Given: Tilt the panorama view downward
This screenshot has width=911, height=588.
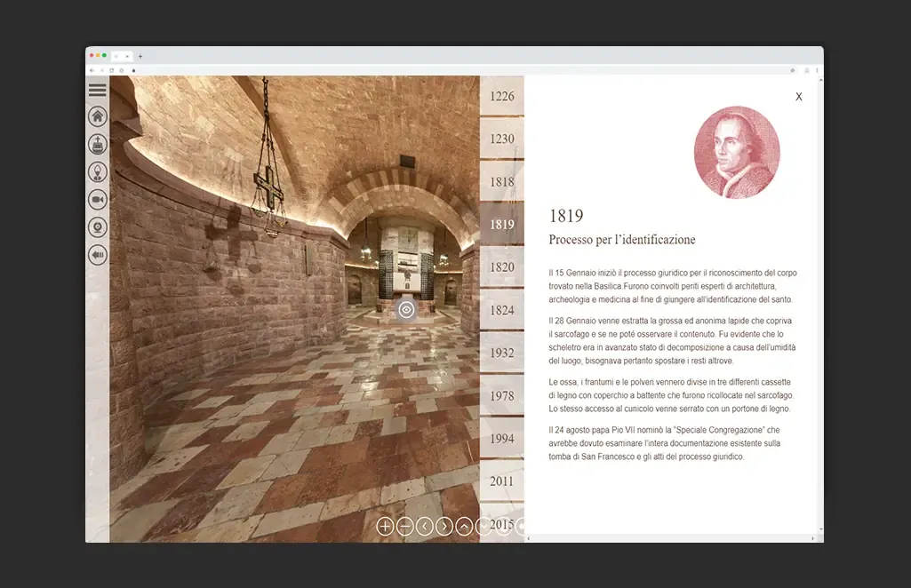Looking at the screenshot, I should (x=483, y=526).
